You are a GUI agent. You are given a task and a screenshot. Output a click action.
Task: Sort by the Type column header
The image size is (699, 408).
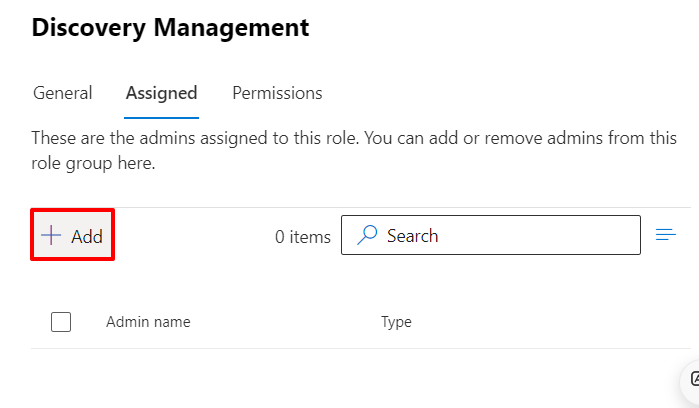click(x=396, y=322)
